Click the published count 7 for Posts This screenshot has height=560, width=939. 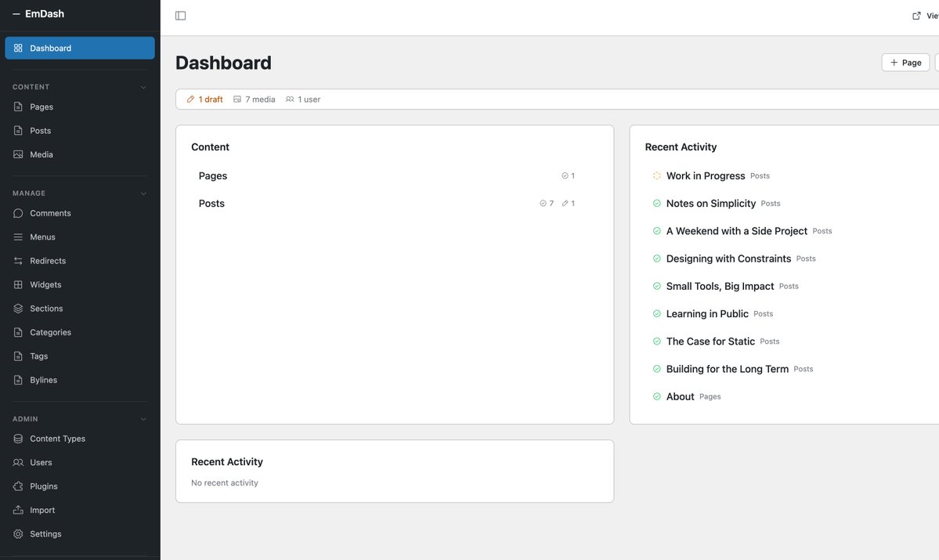click(x=546, y=203)
